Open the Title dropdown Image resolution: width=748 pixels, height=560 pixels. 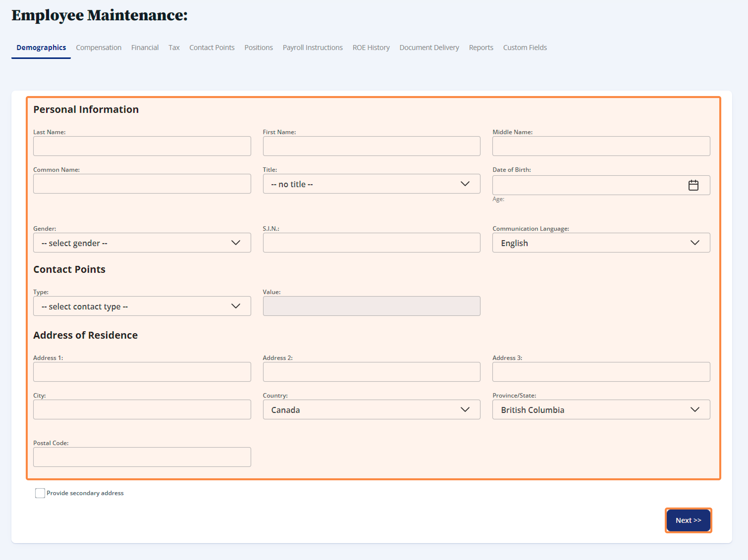pos(371,184)
